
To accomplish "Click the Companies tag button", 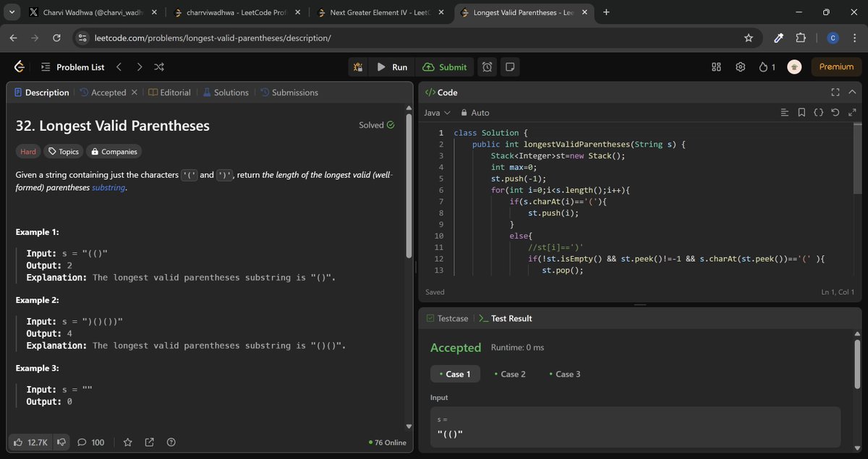I will coord(114,152).
